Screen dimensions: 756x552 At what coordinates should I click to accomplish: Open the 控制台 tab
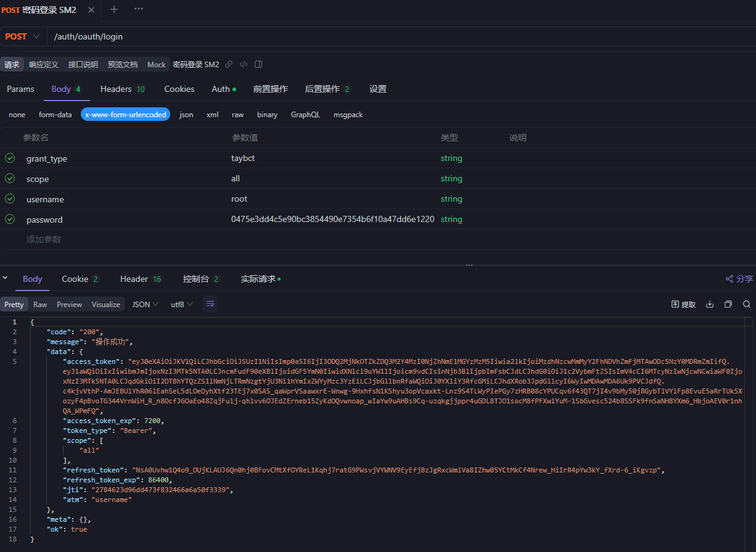point(201,279)
